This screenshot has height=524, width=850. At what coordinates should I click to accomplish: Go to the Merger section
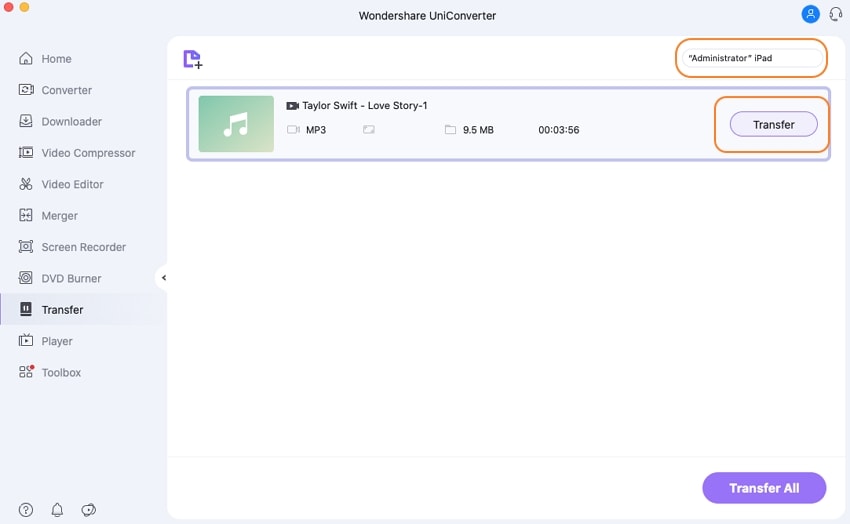point(60,216)
